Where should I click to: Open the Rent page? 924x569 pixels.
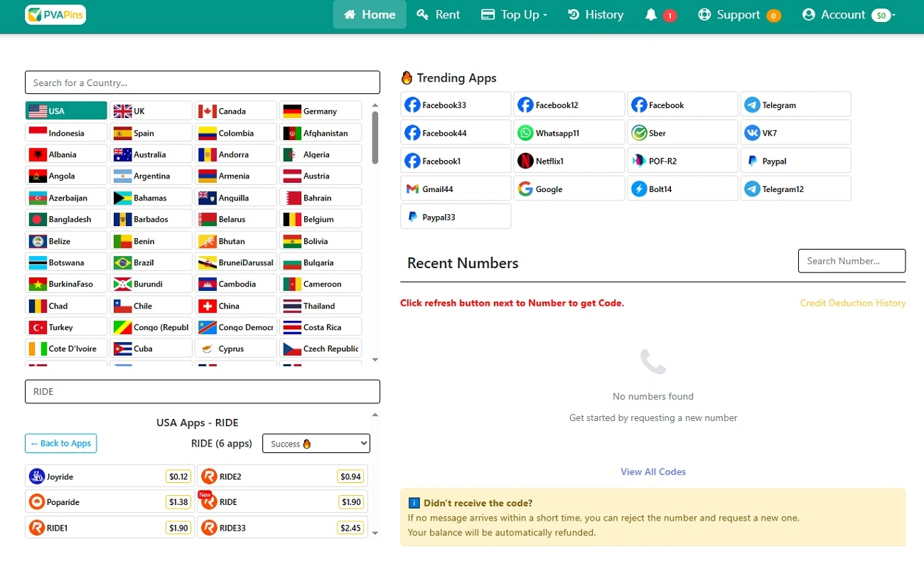click(439, 14)
